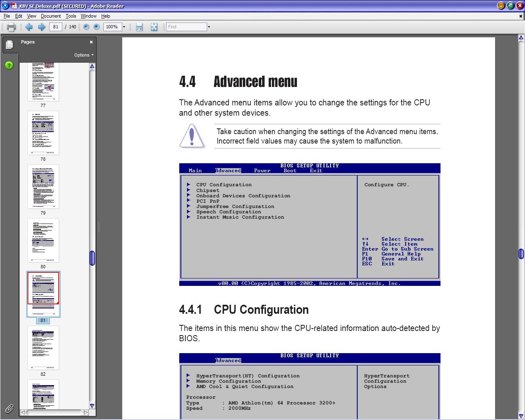525x420 pixels.
Task: Click the Print toolbar icon
Action: click(x=11, y=27)
